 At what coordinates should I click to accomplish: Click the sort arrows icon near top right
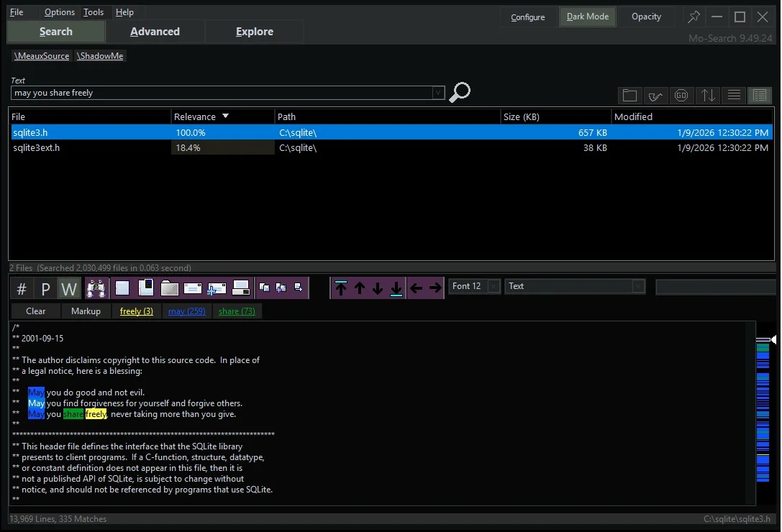point(707,95)
